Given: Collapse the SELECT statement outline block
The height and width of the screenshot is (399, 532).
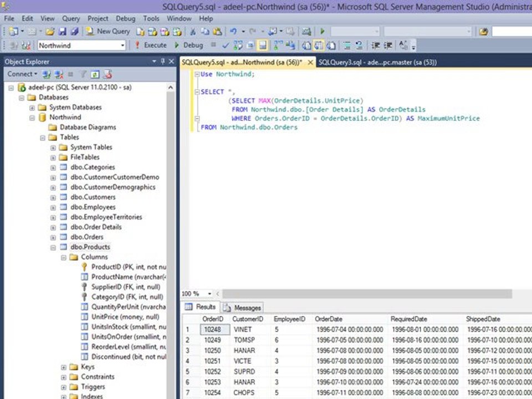Looking at the screenshot, I should 197,91.
